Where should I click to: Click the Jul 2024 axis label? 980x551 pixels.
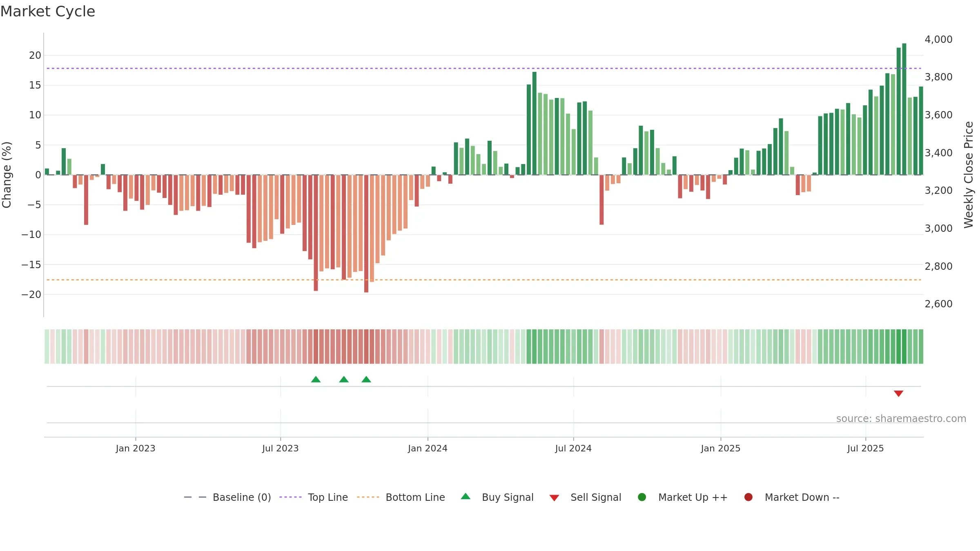[573, 448]
